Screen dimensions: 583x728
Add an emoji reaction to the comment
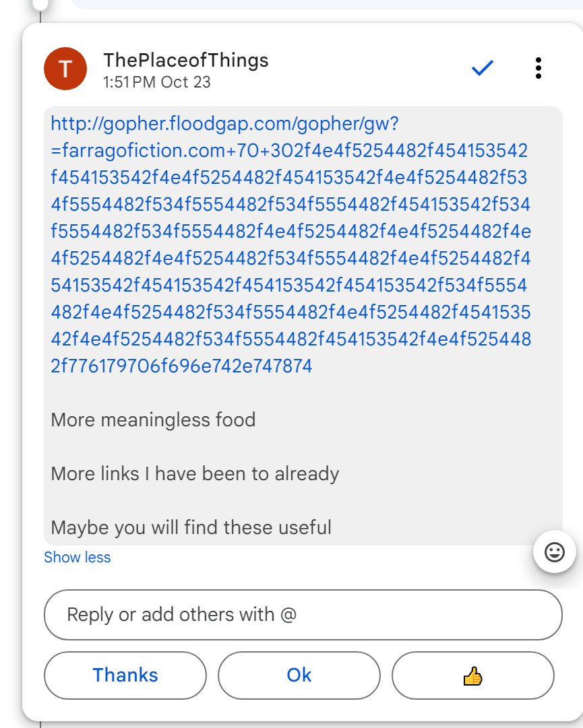pos(554,552)
